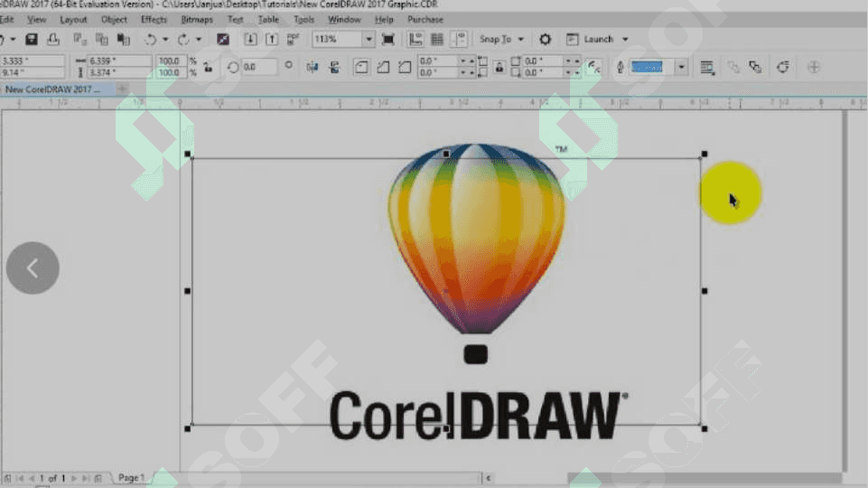868x488 pixels.
Task: Click the wrap text icon
Action: click(707, 67)
